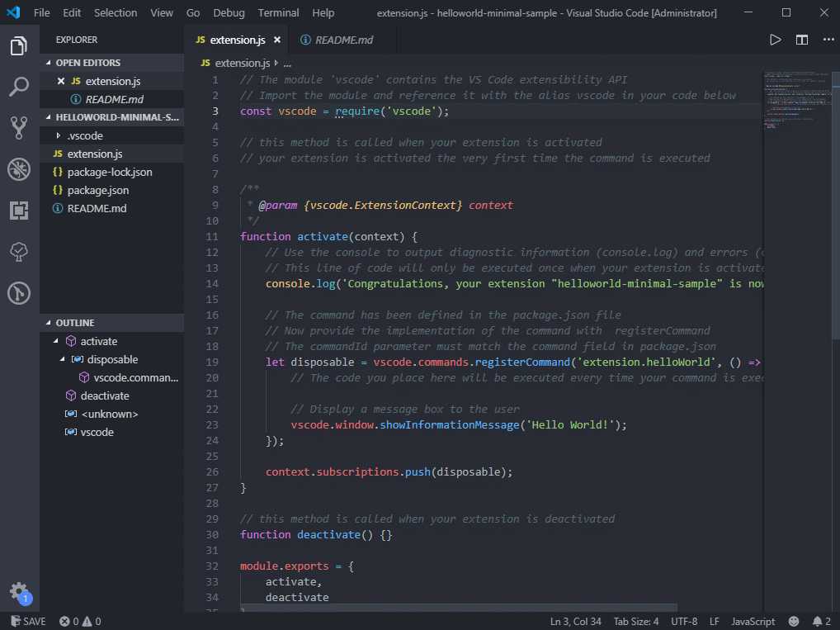This screenshot has width=840, height=630.
Task: Open the Search view in activity bar
Action: (19, 87)
